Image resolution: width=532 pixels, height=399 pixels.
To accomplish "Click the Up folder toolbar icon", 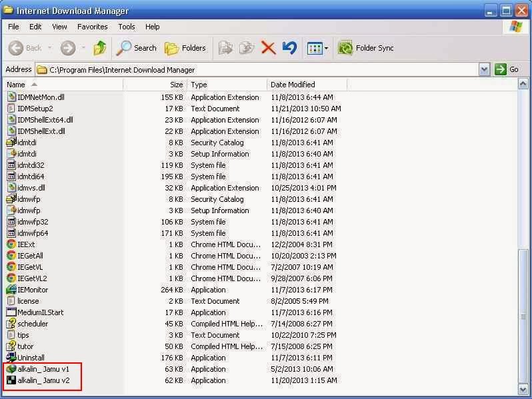I will point(99,48).
